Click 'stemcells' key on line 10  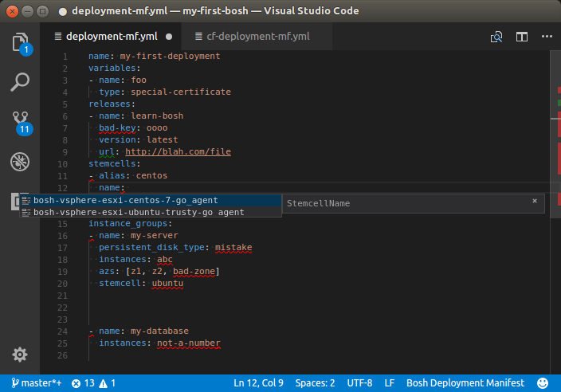point(112,163)
